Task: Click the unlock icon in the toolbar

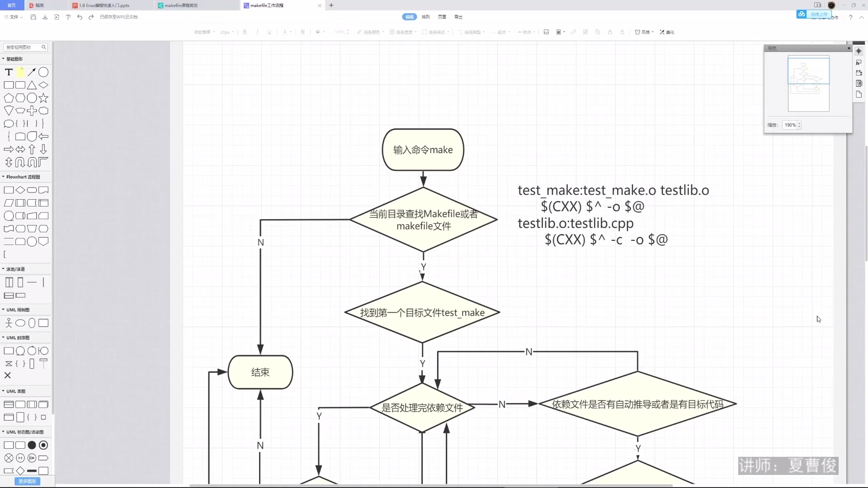Action: click(x=622, y=32)
